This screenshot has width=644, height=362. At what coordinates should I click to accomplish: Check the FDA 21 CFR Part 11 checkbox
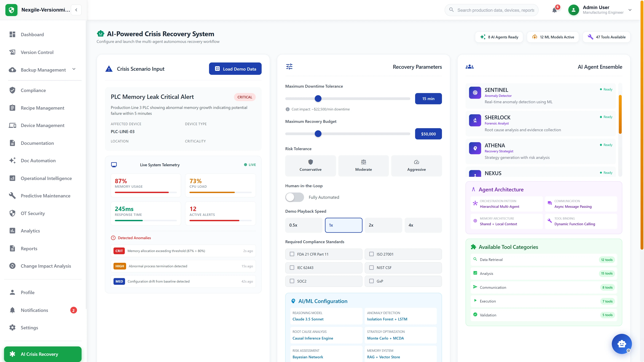[292, 254]
